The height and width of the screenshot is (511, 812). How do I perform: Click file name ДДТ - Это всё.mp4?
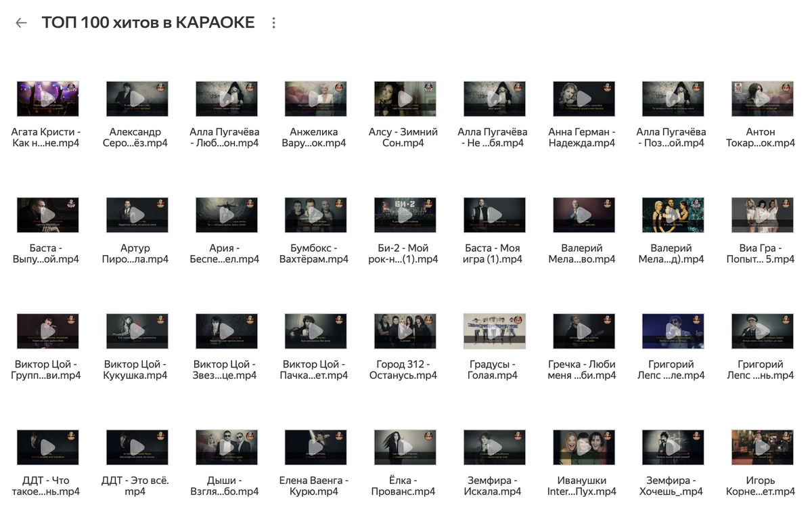(x=135, y=486)
